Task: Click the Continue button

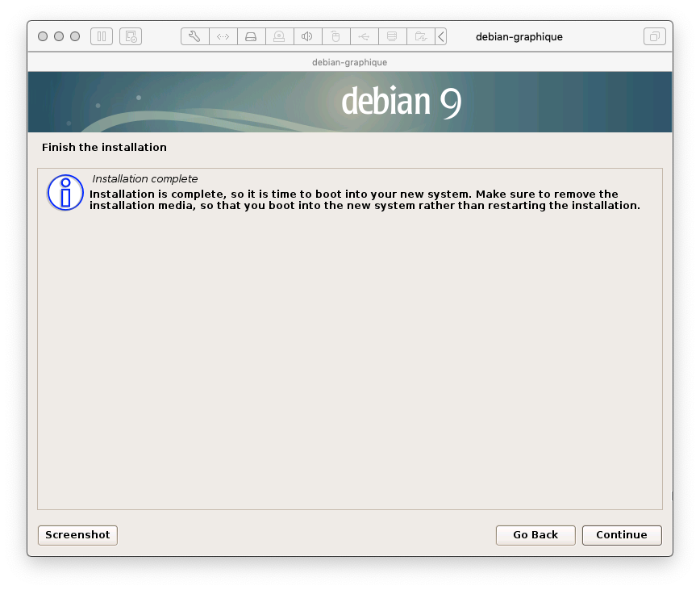Action: pyautogui.click(x=622, y=535)
